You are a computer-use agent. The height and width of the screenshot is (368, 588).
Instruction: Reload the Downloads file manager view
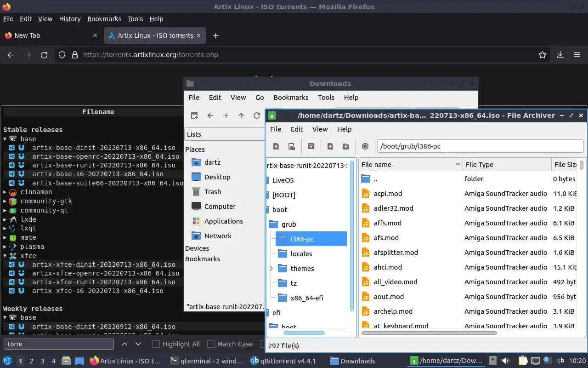[x=257, y=115]
